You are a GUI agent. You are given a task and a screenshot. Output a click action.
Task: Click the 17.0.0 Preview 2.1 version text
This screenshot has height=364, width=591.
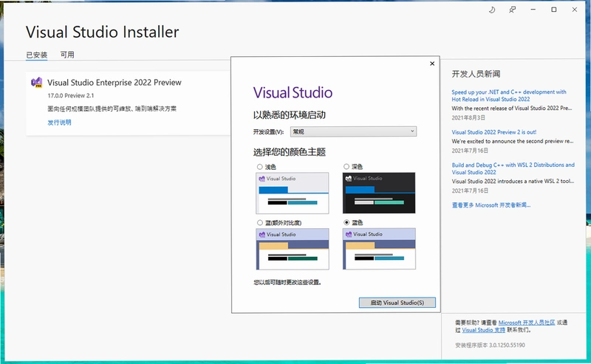coord(71,96)
